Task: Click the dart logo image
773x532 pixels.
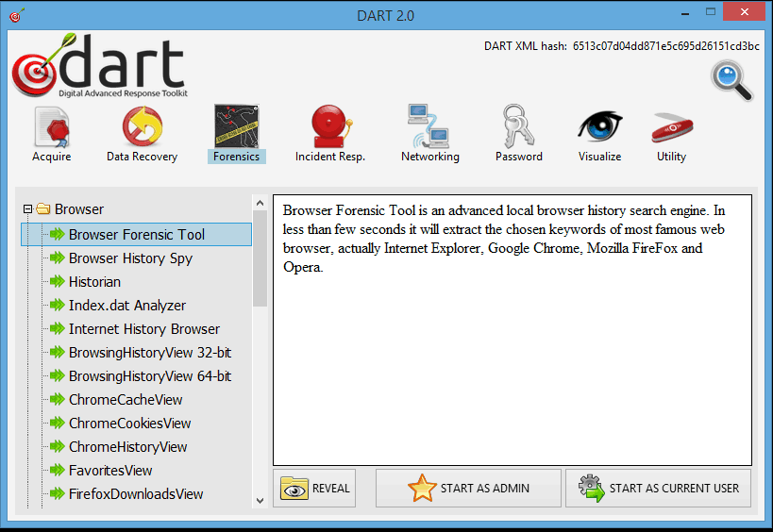Action: coord(100,65)
